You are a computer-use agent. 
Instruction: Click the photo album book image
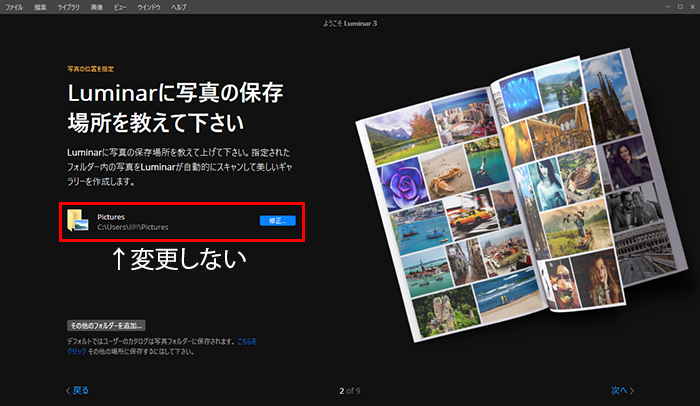[522, 194]
